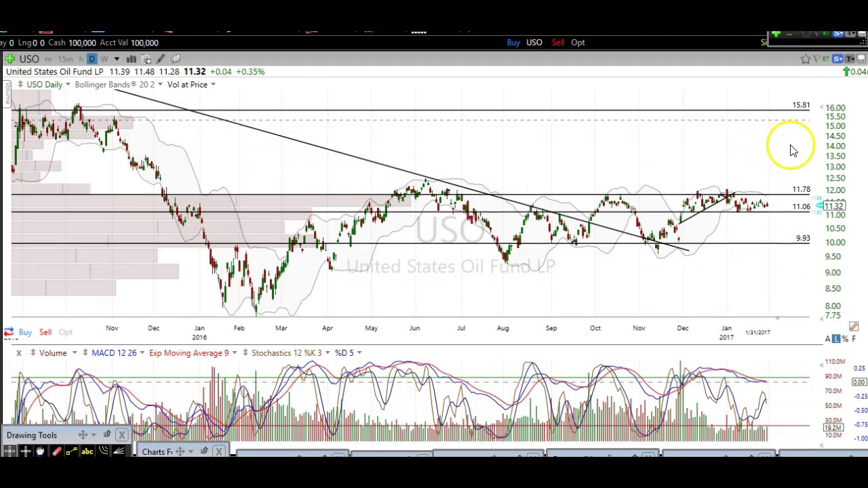The height and width of the screenshot is (488, 868).
Task: Switch chart to 15m timeframe
Action: [x=65, y=59]
